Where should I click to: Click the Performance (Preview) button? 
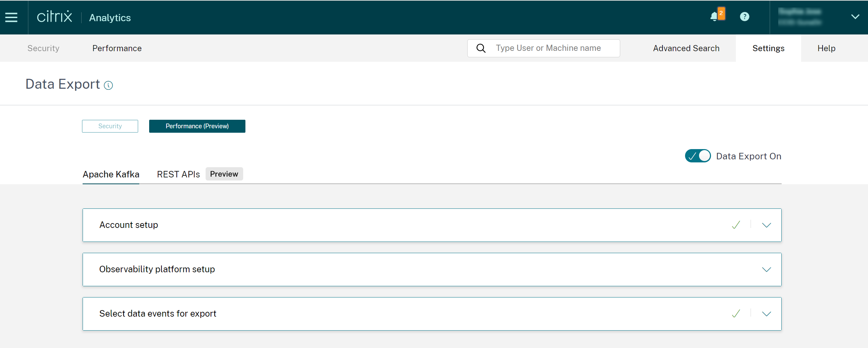tap(197, 126)
